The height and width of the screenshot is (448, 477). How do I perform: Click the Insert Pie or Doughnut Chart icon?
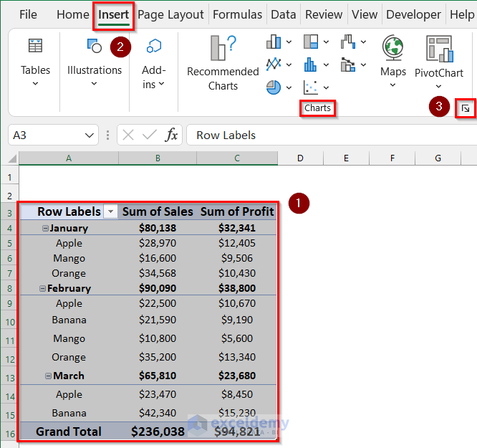(274, 87)
